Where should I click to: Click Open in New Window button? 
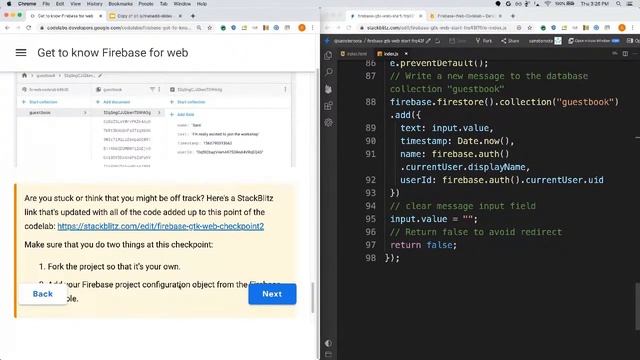pos(594,41)
